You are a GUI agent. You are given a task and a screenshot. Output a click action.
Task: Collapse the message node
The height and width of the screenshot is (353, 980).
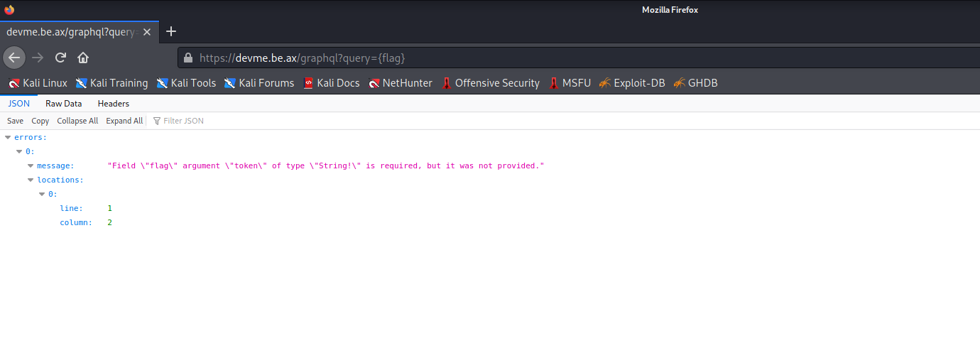click(31, 165)
